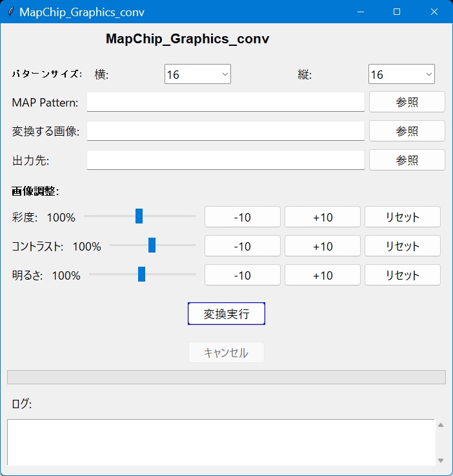Click the feather app icon in the title bar

(11, 12)
